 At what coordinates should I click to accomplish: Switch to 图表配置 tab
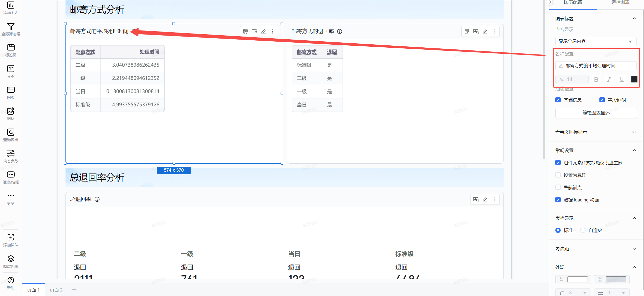tap(573, 3)
